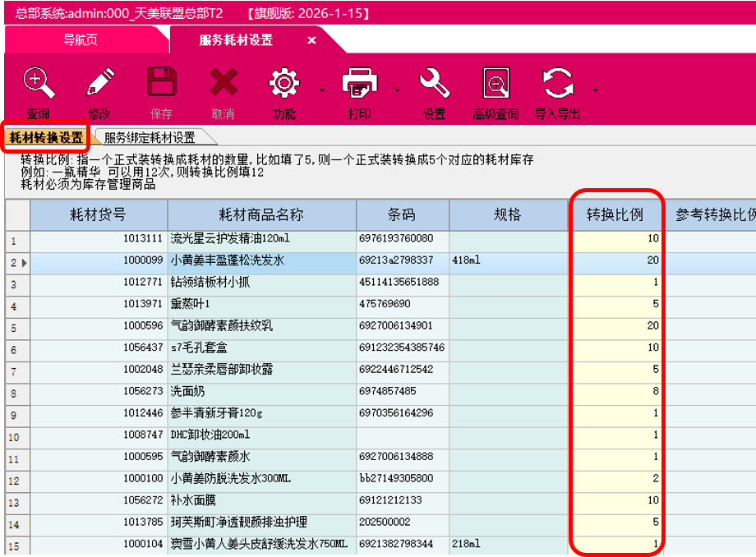Click barcode 6922446712542
This screenshot has height=557, width=756.
(396, 370)
